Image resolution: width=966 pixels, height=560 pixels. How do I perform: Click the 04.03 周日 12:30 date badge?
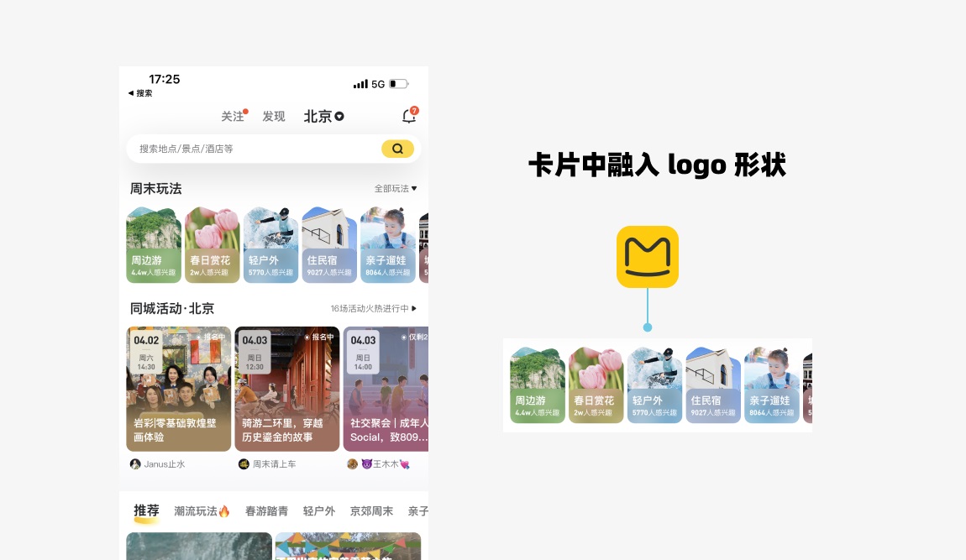point(255,353)
